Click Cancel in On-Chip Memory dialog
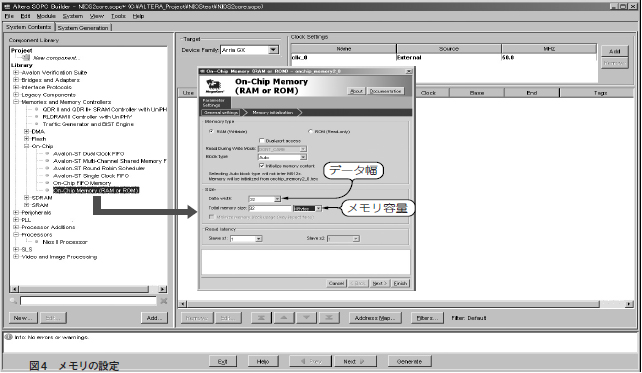Image resolution: width=642 pixels, height=373 pixels. click(x=336, y=283)
